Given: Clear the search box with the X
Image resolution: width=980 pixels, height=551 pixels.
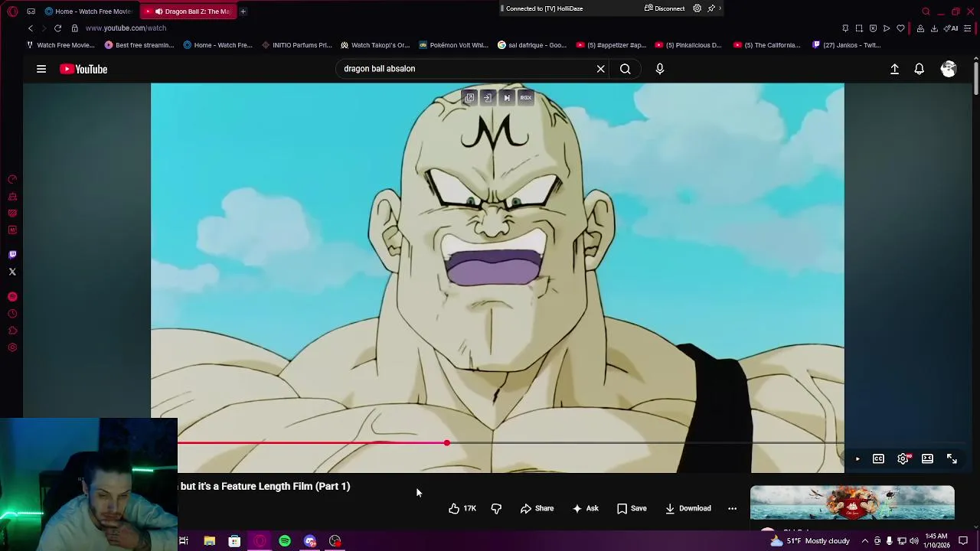Looking at the screenshot, I should 601,69.
